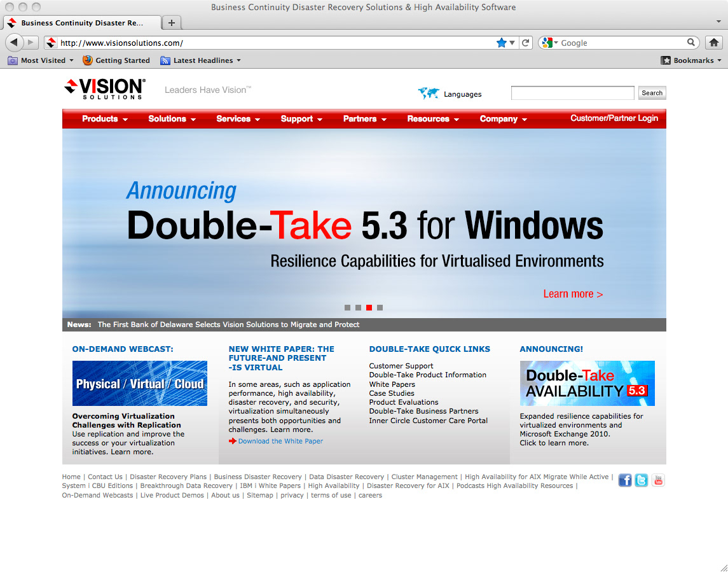This screenshot has height=572, width=728.
Task: Expand the Services menu
Action: point(238,119)
